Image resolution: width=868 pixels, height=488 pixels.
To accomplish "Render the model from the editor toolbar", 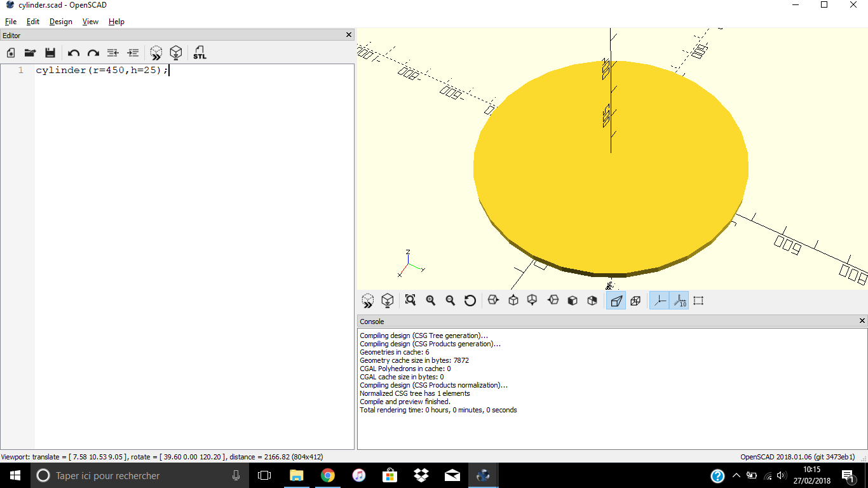I will [176, 53].
